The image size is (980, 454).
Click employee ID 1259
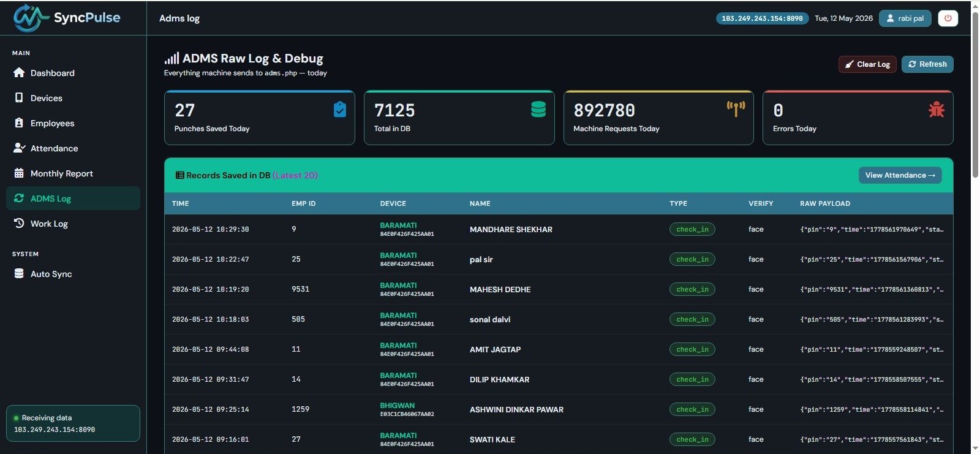(x=300, y=409)
